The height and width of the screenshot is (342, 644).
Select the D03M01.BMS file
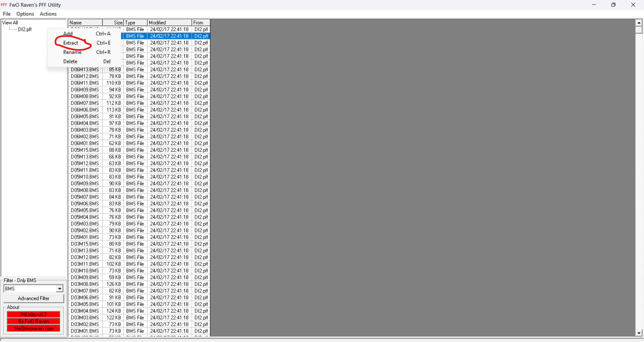coord(85,331)
